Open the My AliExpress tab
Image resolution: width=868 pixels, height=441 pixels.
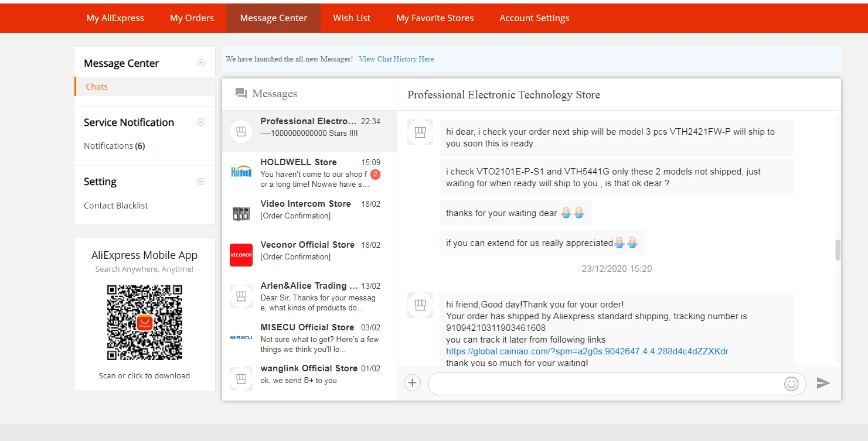pos(115,18)
